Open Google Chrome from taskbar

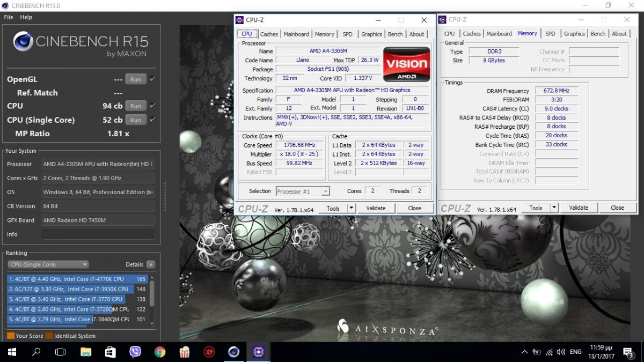[159, 352]
